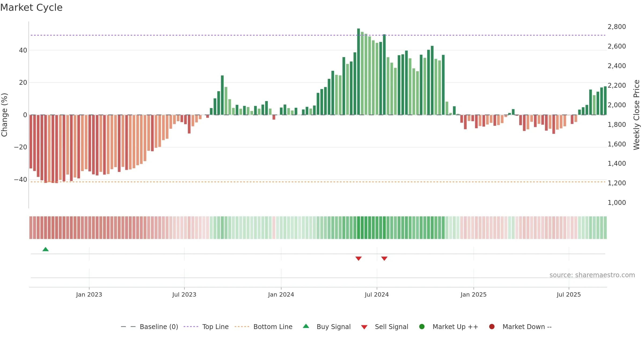644x362 pixels.
Task: Click the Jul 2025 axis label
Action: click(569, 295)
